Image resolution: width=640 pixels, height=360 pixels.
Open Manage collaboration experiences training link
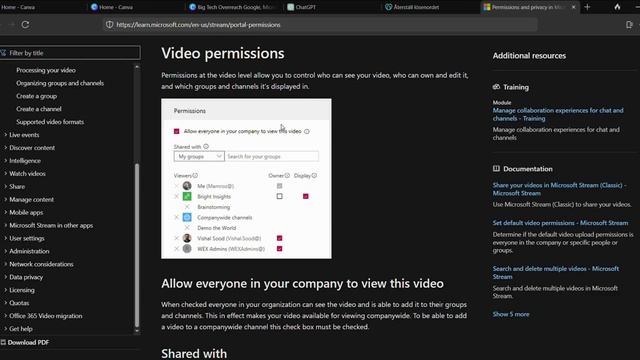click(558, 114)
